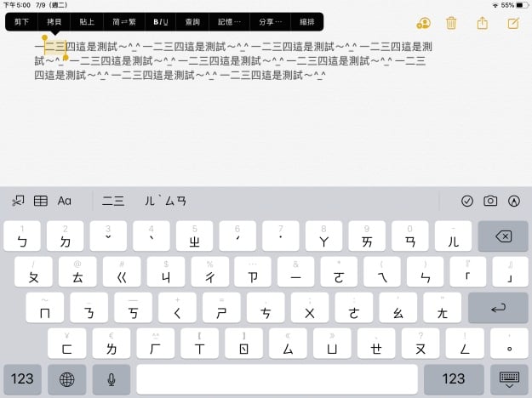Open the add people collaboration icon
The width and height of the screenshot is (532, 398).
[423, 23]
